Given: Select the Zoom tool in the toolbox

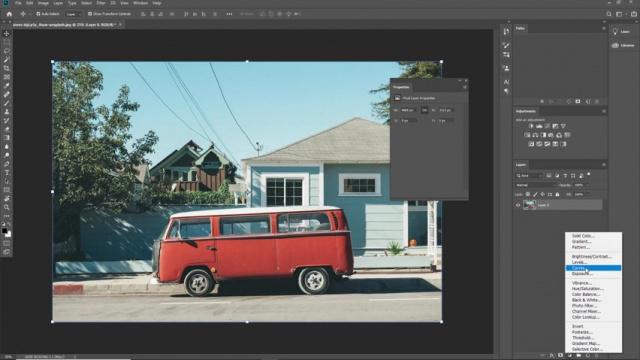Looking at the screenshot, I should click(7, 207).
